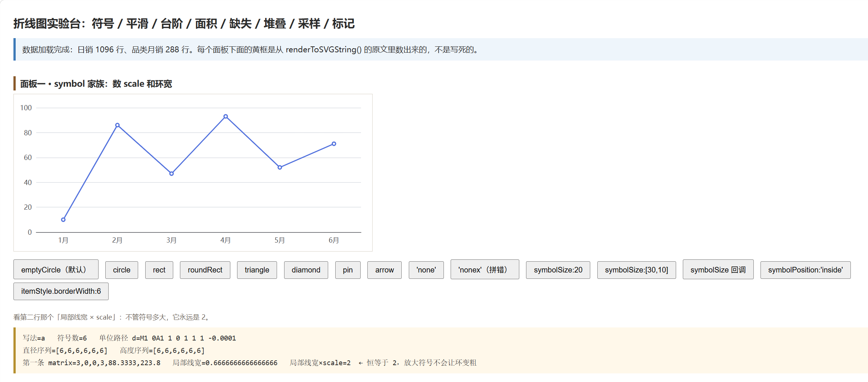Click the 直径序列=[6,6,6,6,6,6] text
This screenshot has width=868, height=382.
tap(65, 351)
